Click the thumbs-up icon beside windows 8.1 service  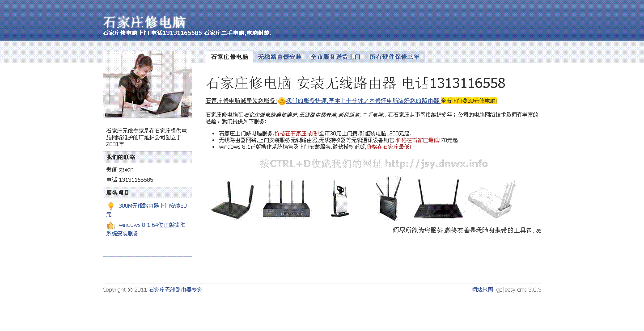111,226
